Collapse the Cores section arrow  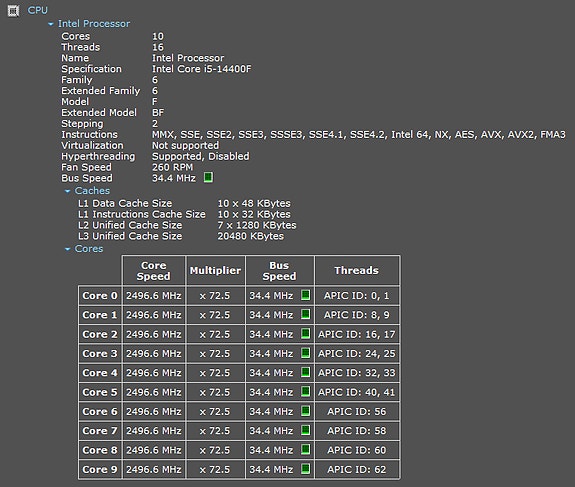coord(67,249)
